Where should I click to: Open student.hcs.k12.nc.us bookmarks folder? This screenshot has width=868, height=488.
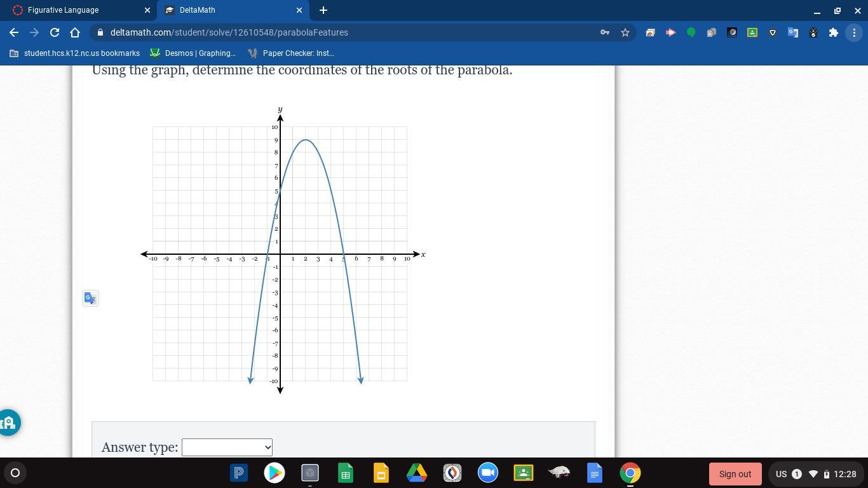74,53
